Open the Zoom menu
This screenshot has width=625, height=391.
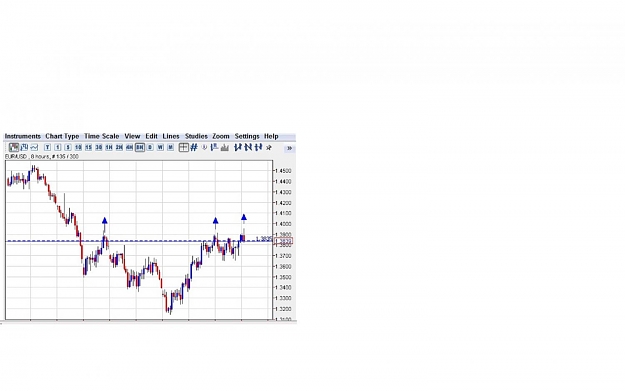point(221,136)
